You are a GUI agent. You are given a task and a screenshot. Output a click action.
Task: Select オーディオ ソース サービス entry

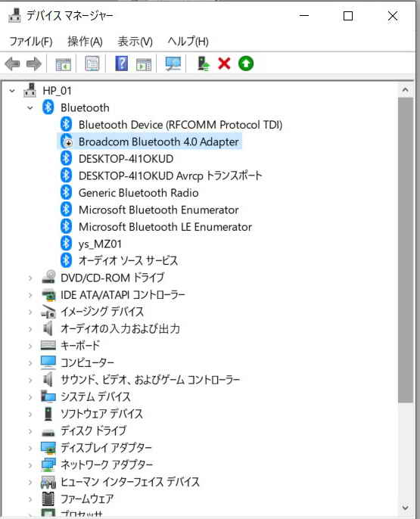click(128, 261)
